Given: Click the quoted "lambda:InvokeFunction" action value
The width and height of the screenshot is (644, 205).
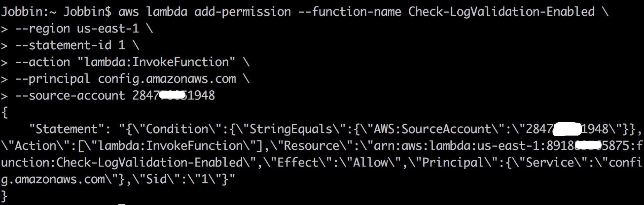Looking at the screenshot, I should (x=157, y=62).
